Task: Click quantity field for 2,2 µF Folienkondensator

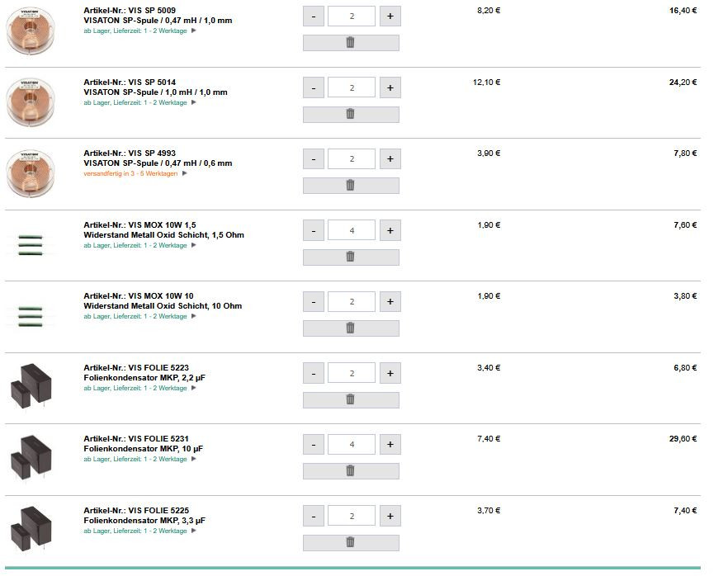Action: coord(352,373)
